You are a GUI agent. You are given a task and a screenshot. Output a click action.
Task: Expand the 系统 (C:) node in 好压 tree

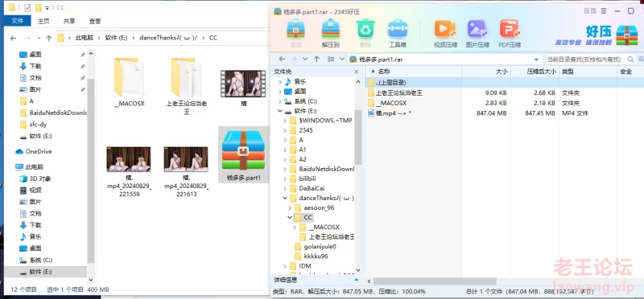(x=280, y=101)
